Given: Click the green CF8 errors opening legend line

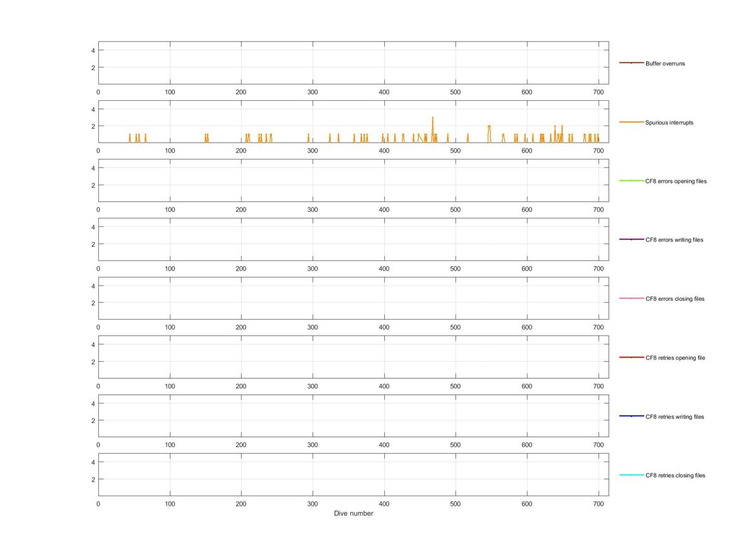Looking at the screenshot, I should click(631, 181).
